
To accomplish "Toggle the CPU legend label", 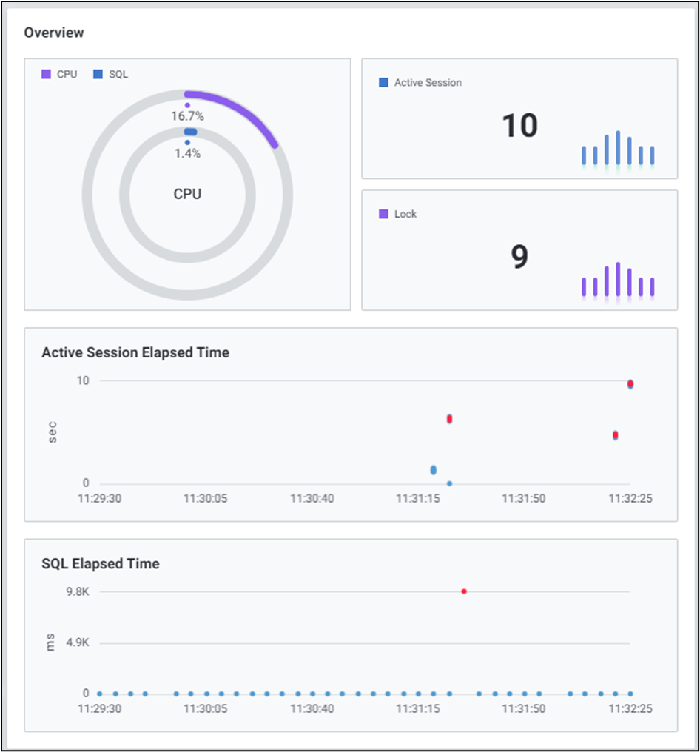I will coord(67,75).
